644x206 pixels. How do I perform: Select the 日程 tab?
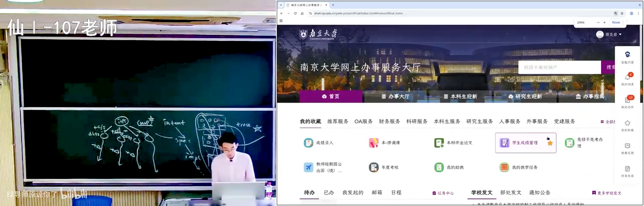[396, 193]
